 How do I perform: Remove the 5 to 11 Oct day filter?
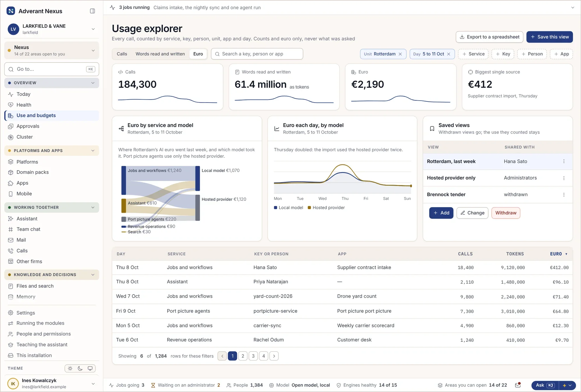[449, 54]
